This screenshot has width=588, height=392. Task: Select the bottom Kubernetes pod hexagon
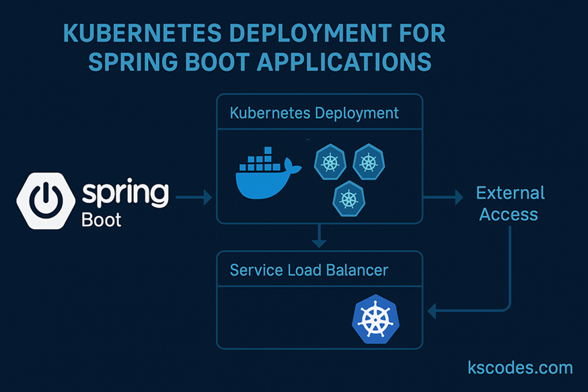coord(350,198)
